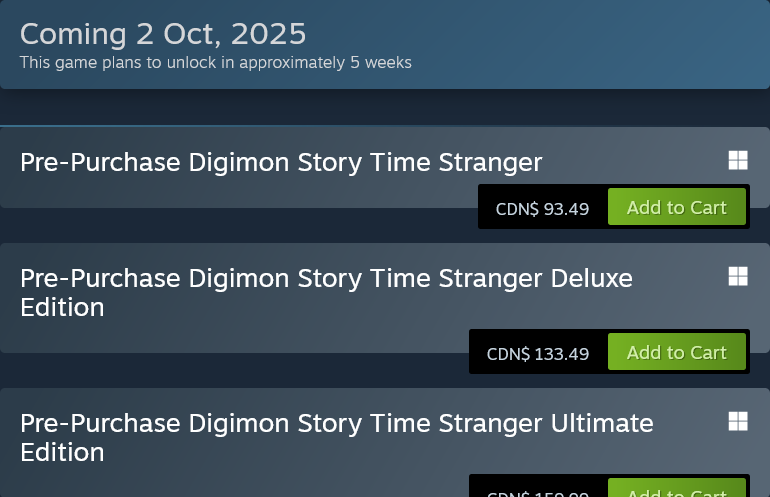The height and width of the screenshot is (497, 770).
Task: Click the Ultimate Edition pre-purchase title
Action: 337,438
